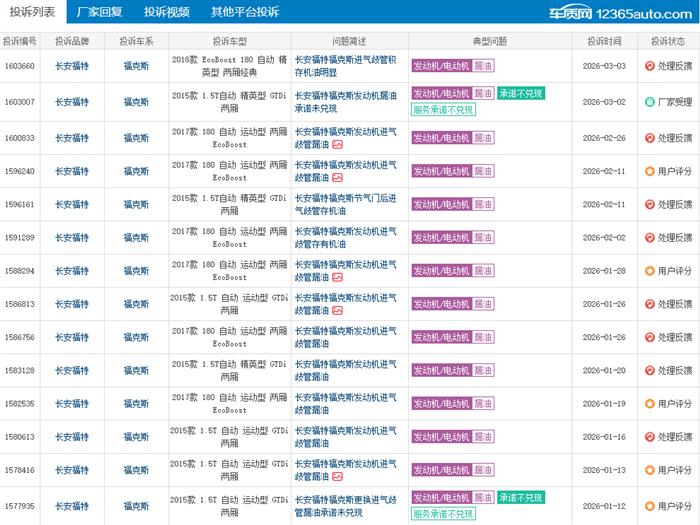Click image icon in complaint 1578416 row
Viewport: 700px width, 525px height.
(337, 476)
